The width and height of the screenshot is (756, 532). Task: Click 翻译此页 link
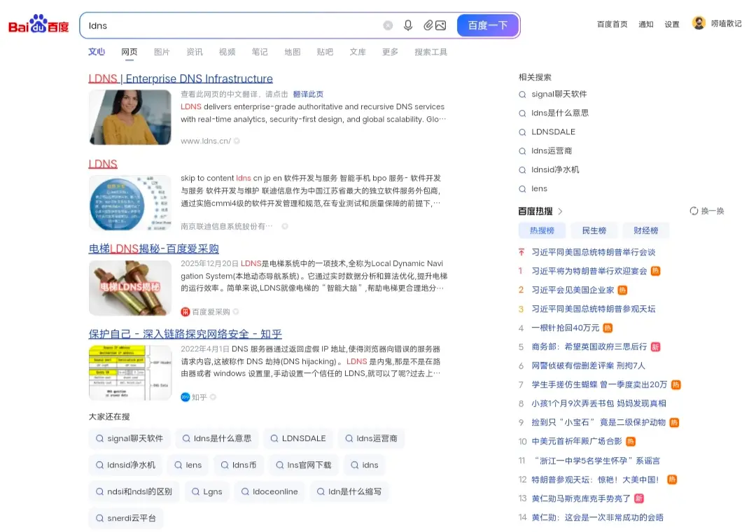tap(308, 94)
